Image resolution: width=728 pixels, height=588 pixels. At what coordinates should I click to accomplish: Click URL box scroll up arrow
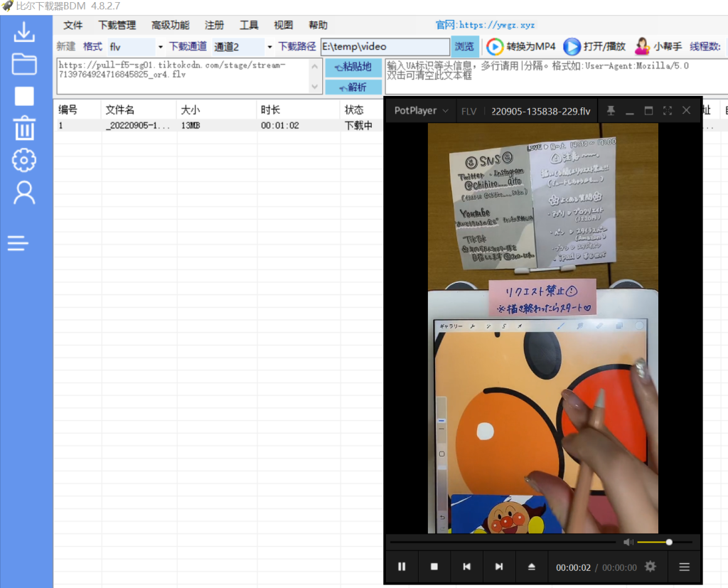click(x=315, y=66)
